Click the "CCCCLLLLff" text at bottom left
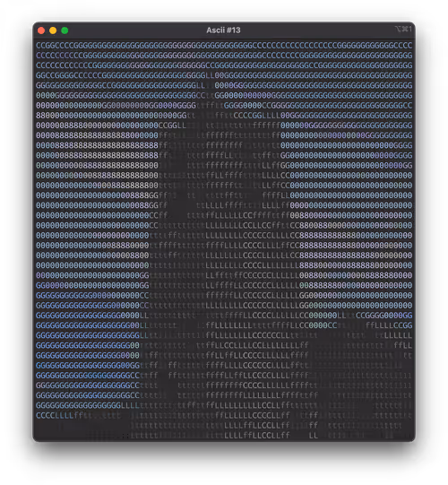Image resolution: width=448 pixels, height=485 pixels. point(59,415)
